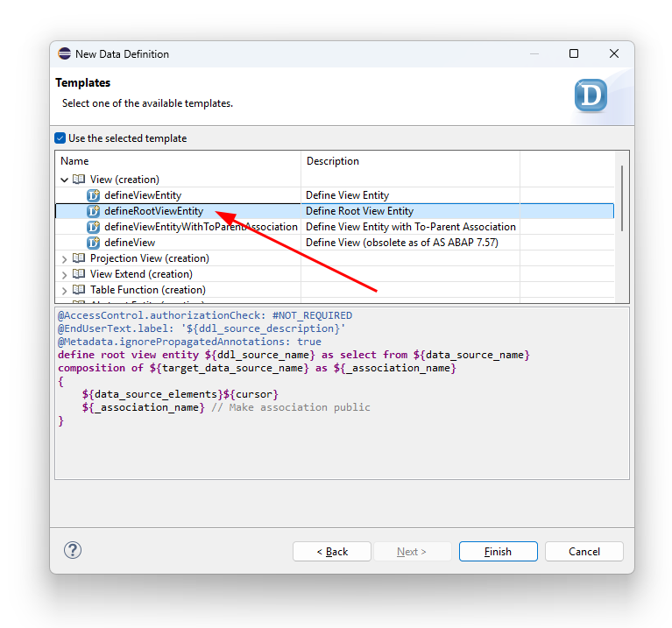
Task: Click the View Extend (creation) book icon
Action: [79, 274]
